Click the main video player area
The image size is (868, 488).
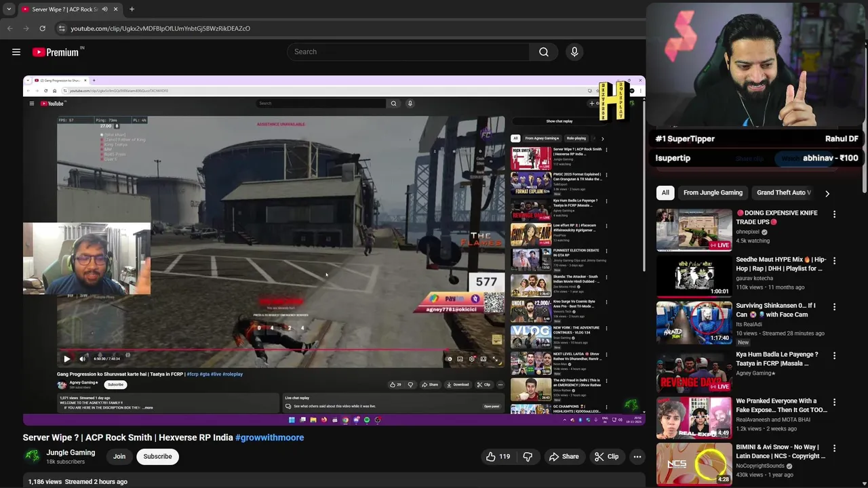(334, 250)
